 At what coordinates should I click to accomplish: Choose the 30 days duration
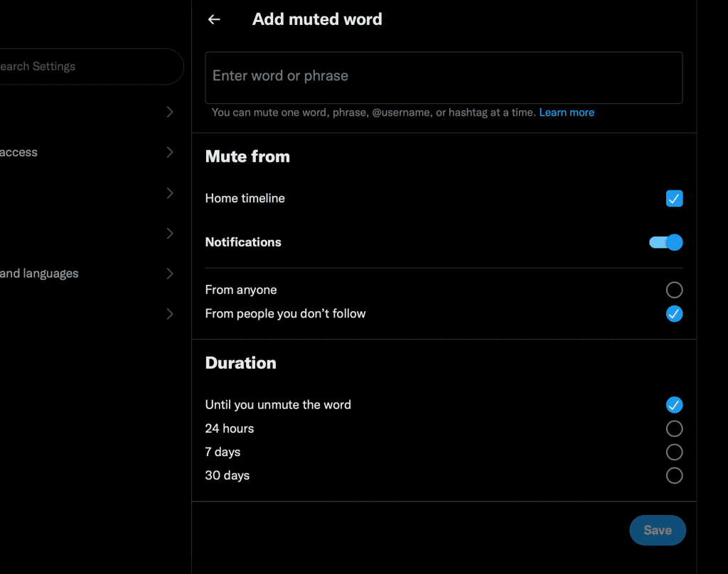click(x=674, y=475)
